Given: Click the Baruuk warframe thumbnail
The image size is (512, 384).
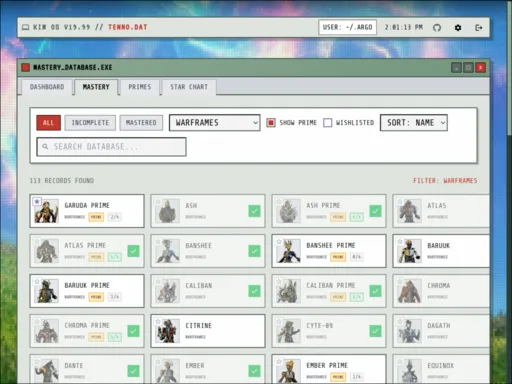Looking at the screenshot, I should (410, 251).
